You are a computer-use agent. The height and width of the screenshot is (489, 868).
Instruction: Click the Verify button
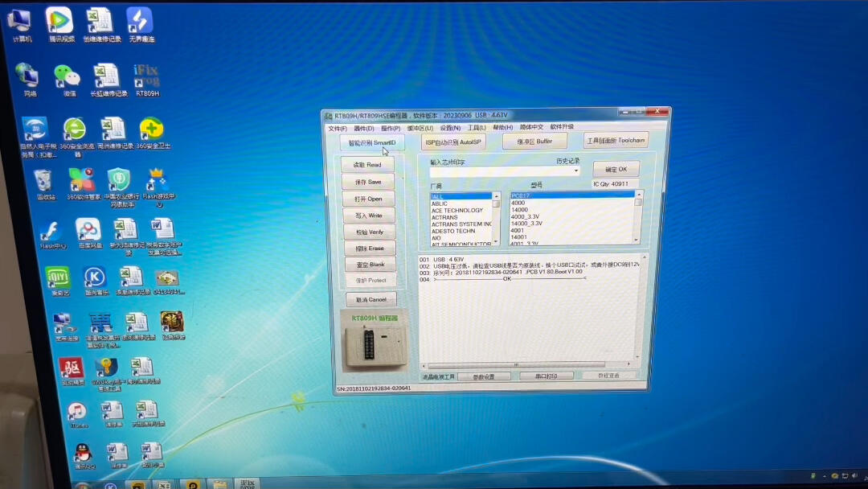[370, 232]
